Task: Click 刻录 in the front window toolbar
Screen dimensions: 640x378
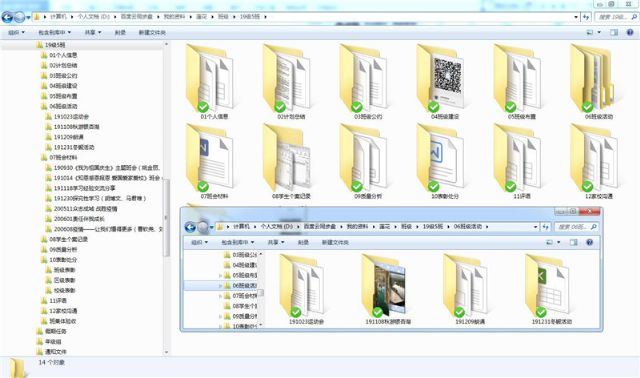Action: (303, 242)
